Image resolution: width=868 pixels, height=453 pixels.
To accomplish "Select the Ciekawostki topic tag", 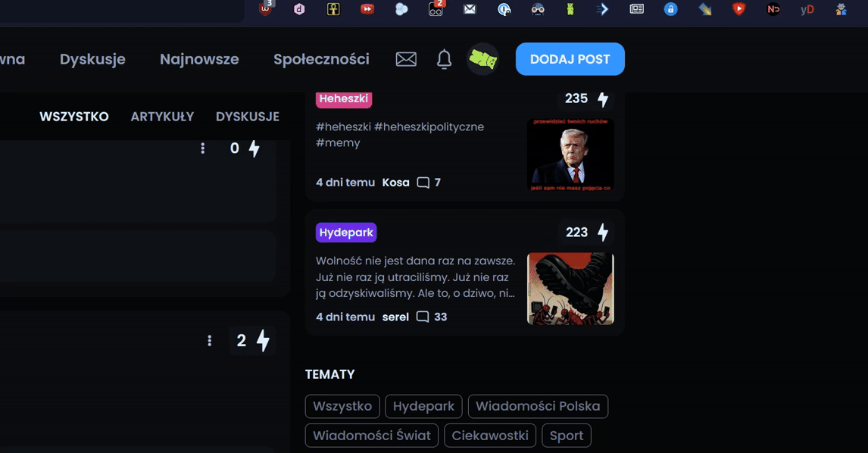I will [490, 436].
